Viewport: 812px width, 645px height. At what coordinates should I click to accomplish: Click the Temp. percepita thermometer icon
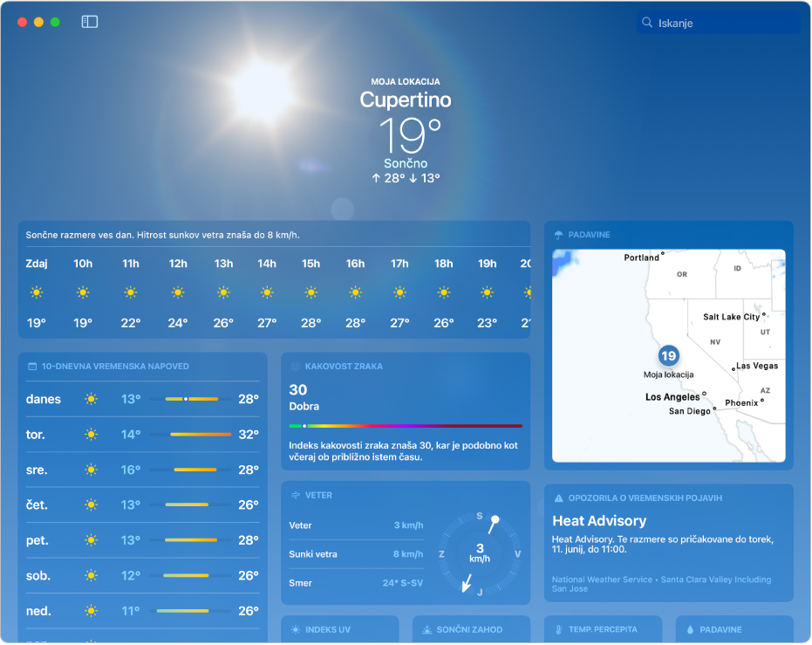[559, 629]
